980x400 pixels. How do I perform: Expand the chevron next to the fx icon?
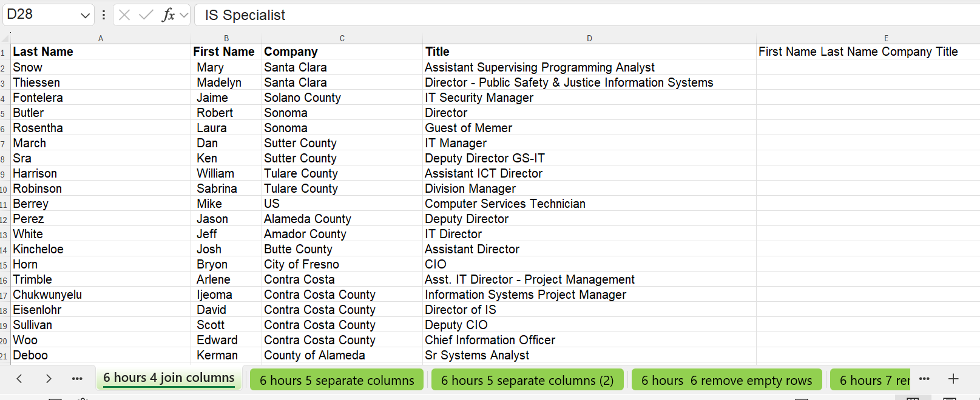184,15
